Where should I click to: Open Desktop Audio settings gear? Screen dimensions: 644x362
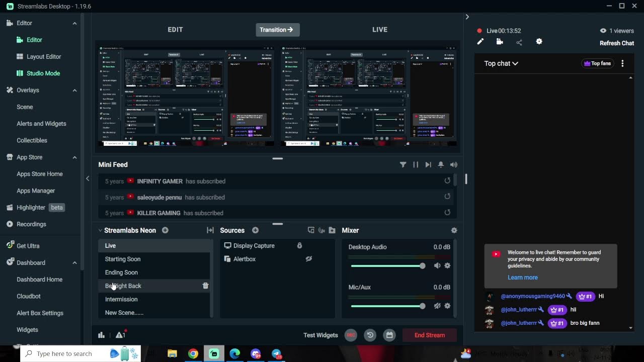[x=447, y=265]
